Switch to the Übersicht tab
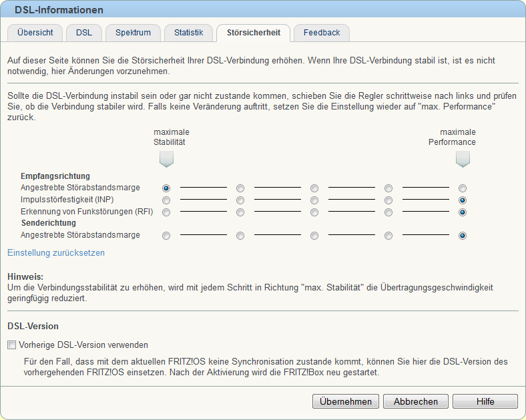Viewport: 526px width, 420px height. coord(35,33)
